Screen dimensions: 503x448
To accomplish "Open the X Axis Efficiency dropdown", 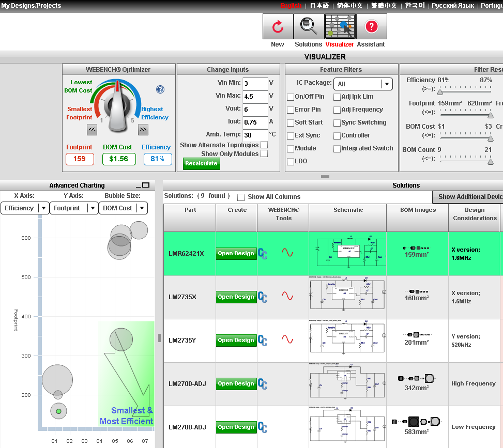I will coord(25,208).
